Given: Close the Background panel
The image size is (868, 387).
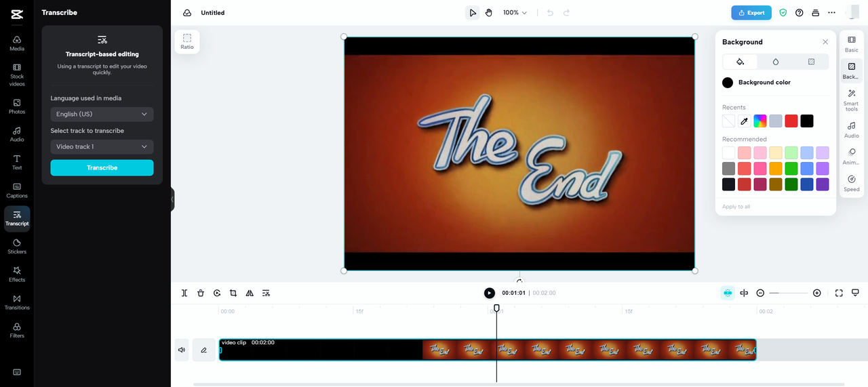Looking at the screenshot, I should [x=825, y=42].
